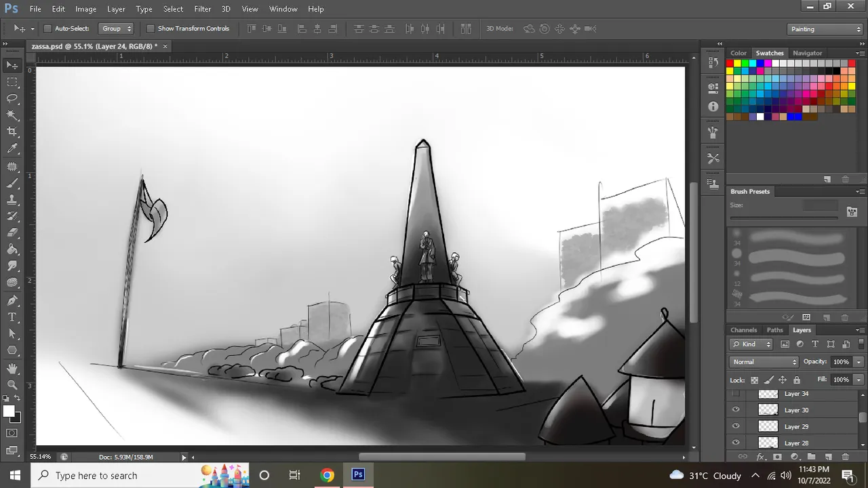Select the Rectangular Marquee tool
868x488 pixels.
point(12,82)
